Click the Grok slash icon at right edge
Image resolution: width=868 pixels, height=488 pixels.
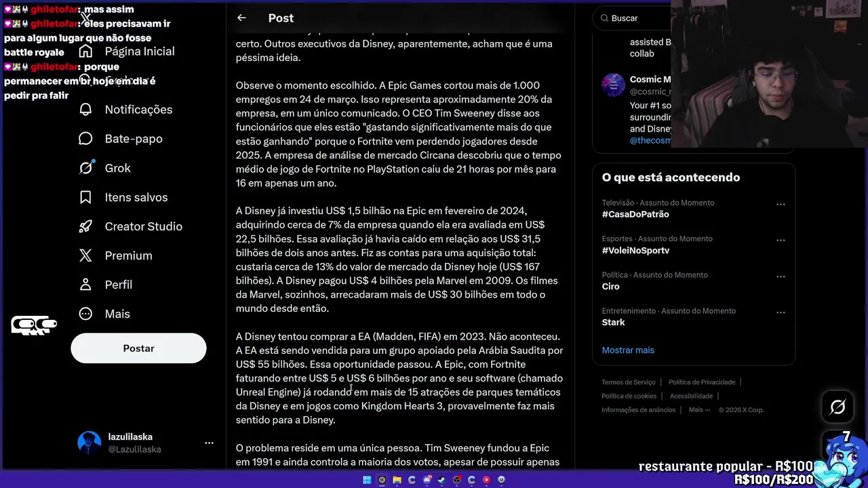pyautogui.click(x=837, y=407)
